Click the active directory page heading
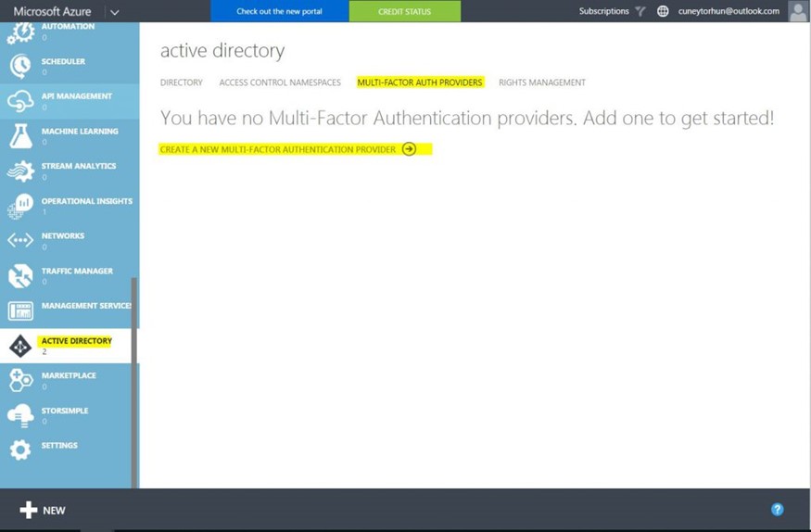The height and width of the screenshot is (532, 811). (222, 50)
